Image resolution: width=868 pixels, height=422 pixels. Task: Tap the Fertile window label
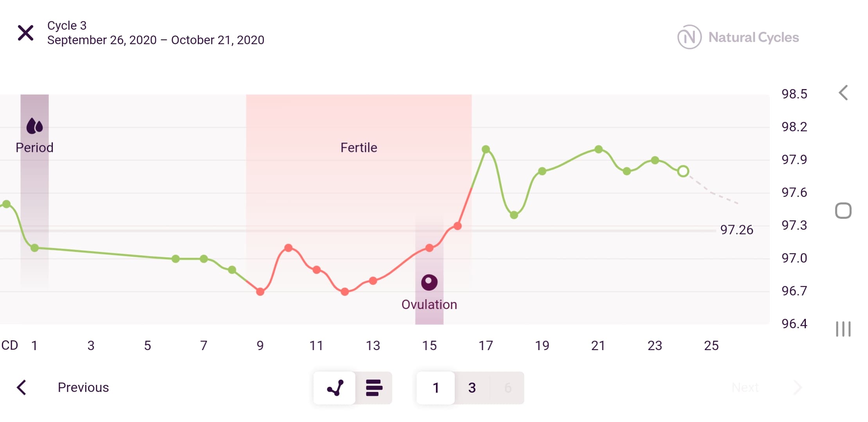359,148
